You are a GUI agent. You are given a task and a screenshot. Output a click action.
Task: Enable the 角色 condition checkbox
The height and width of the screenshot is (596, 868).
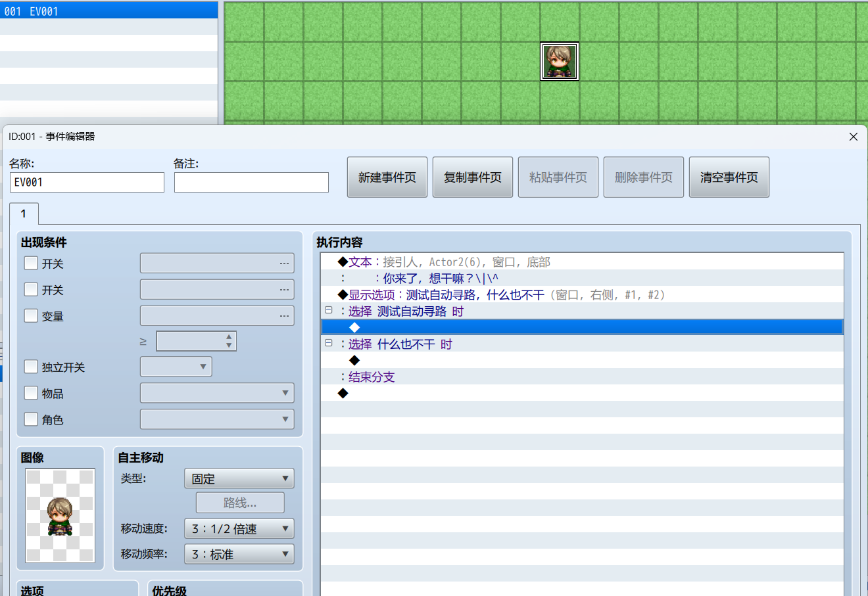point(31,419)
